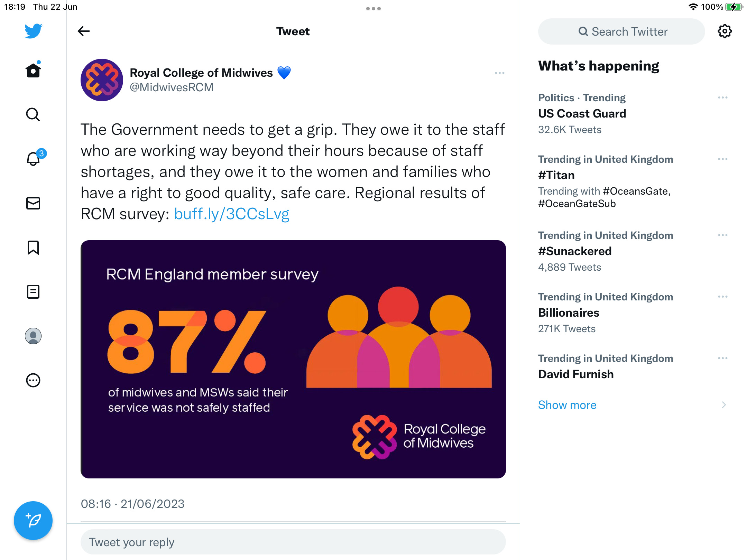Open the tweet options ellipsis menu
The height and width of the screenshot is (560, 747).
pyautogui.click(x=499, y=73)
